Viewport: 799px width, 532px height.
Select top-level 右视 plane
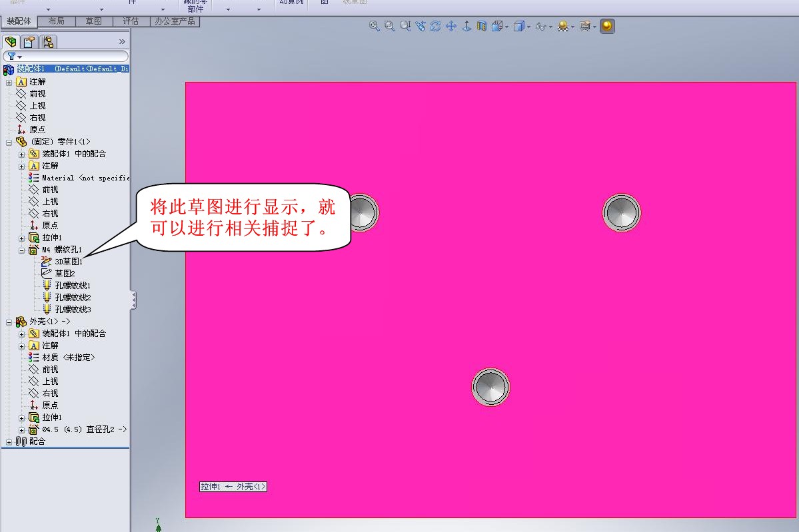tap(37, 118)
